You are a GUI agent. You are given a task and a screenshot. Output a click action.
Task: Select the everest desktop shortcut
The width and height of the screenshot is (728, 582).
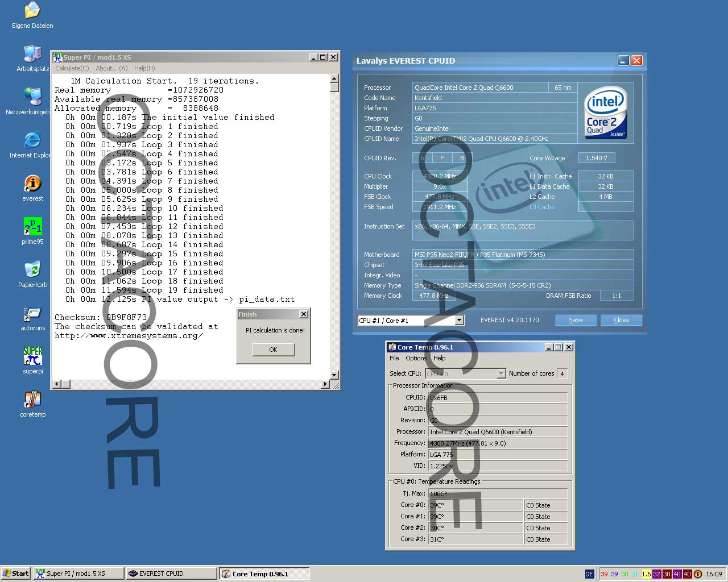click(x=32, y=188)
